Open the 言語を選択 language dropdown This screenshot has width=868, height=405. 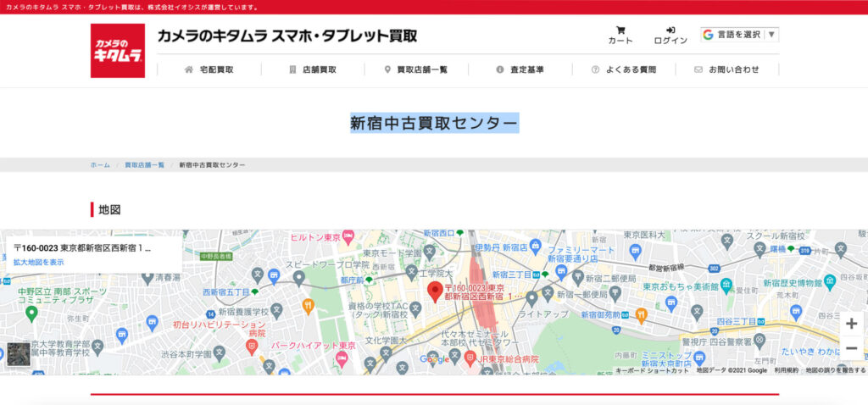739,35
